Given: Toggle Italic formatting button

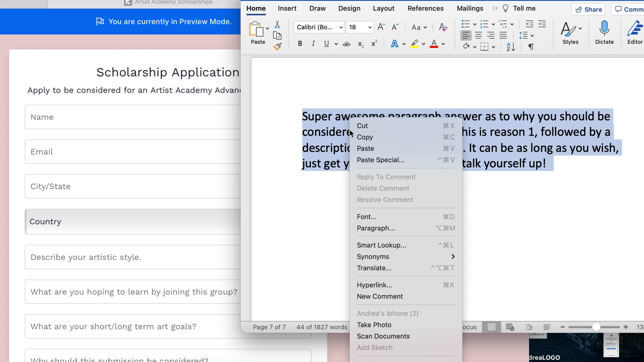Looking at the screenshot, I should [313, 44].
